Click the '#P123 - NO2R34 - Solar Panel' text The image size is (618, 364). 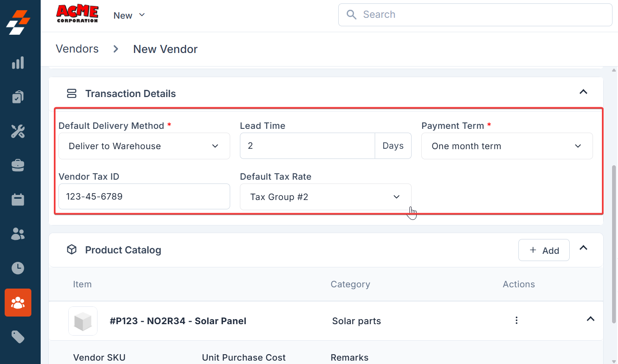(x=178, y=321)
